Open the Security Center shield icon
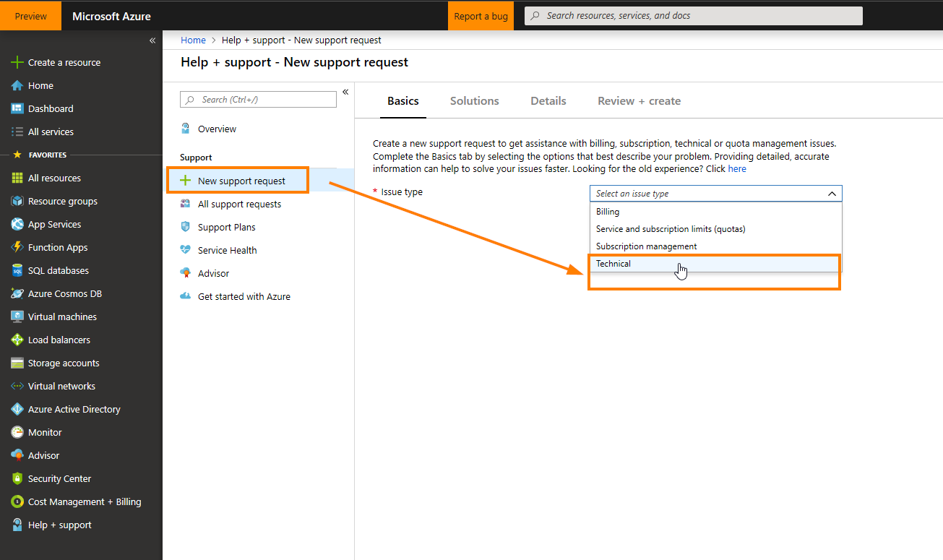This screenshot has width=943, height=560. [x=17, y=479]
